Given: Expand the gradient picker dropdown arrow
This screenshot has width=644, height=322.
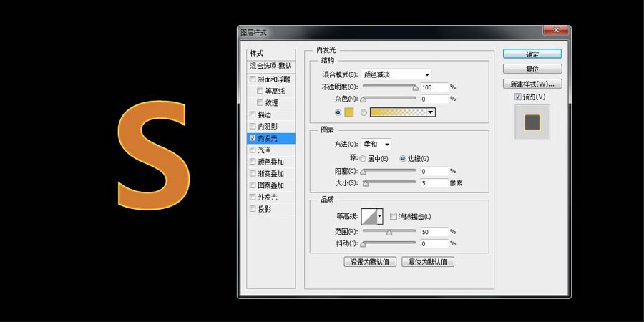Looking at the screenshot, I should click(x=431, y=112).
